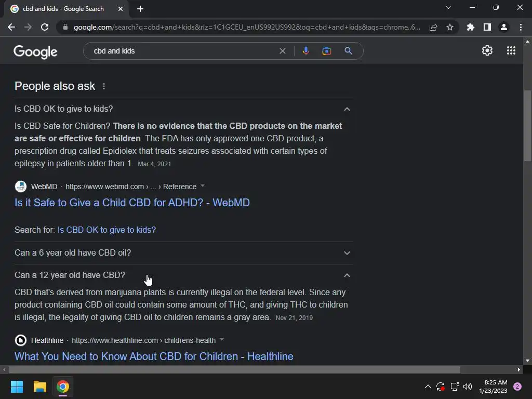Open a new tab
Viewport: 532px width, 399px height.
[140, 9]
